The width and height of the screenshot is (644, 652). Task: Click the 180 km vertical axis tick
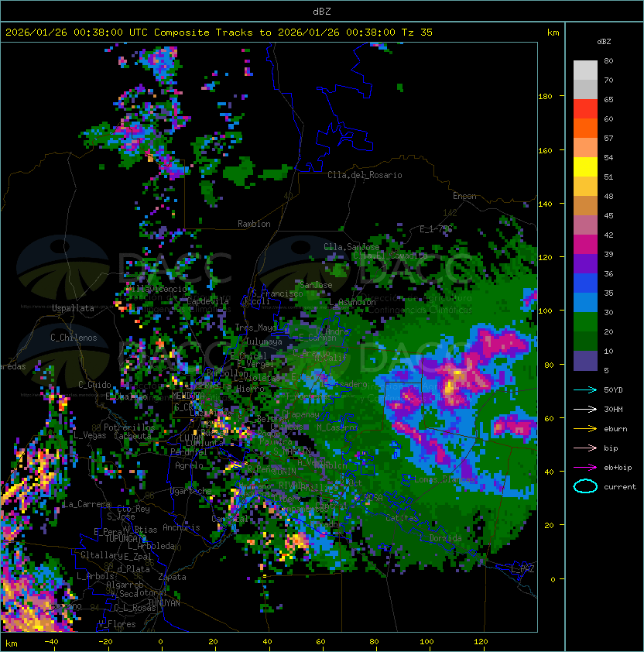point(545,97)
